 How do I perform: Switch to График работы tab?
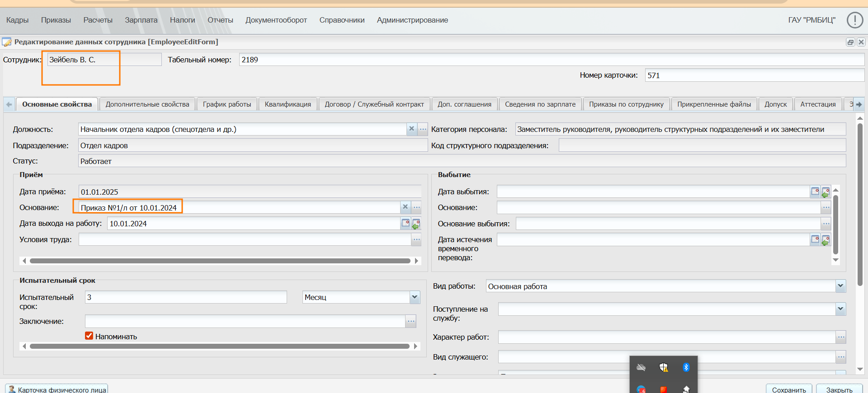click(x=227, y=104)
